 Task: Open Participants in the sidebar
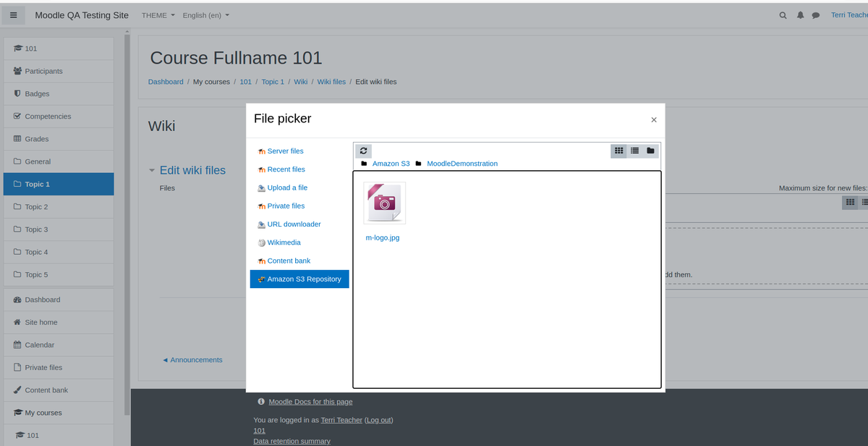pyautogui.click(x=59, y=71)
